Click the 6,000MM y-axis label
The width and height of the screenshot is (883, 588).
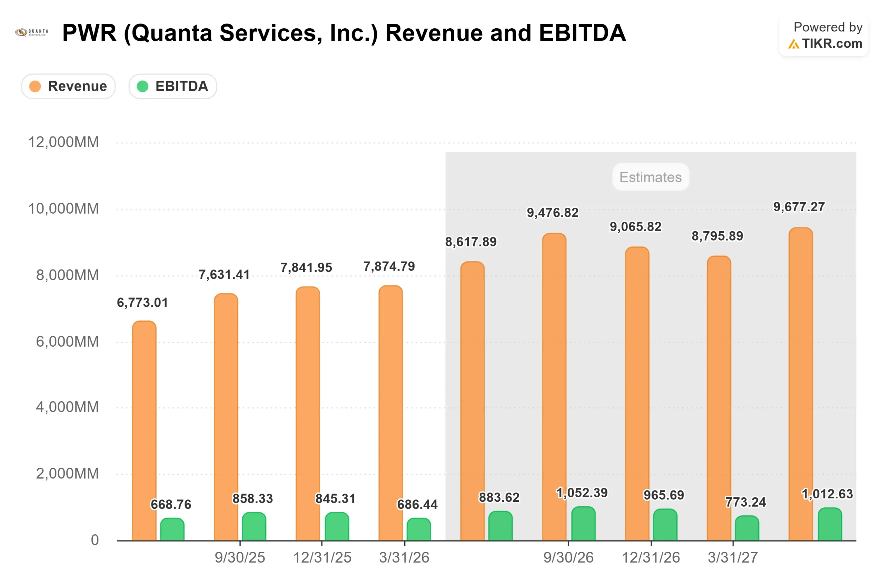coord(68,342)
